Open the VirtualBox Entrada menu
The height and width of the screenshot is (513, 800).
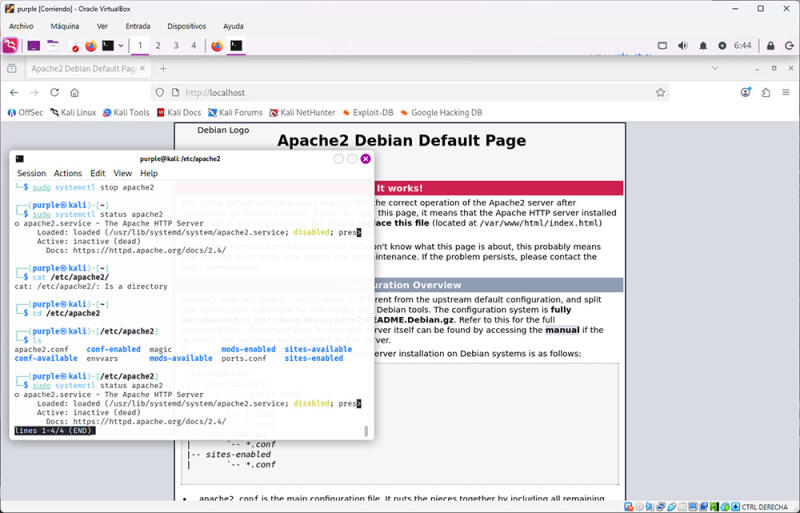[x=138, y=26]
